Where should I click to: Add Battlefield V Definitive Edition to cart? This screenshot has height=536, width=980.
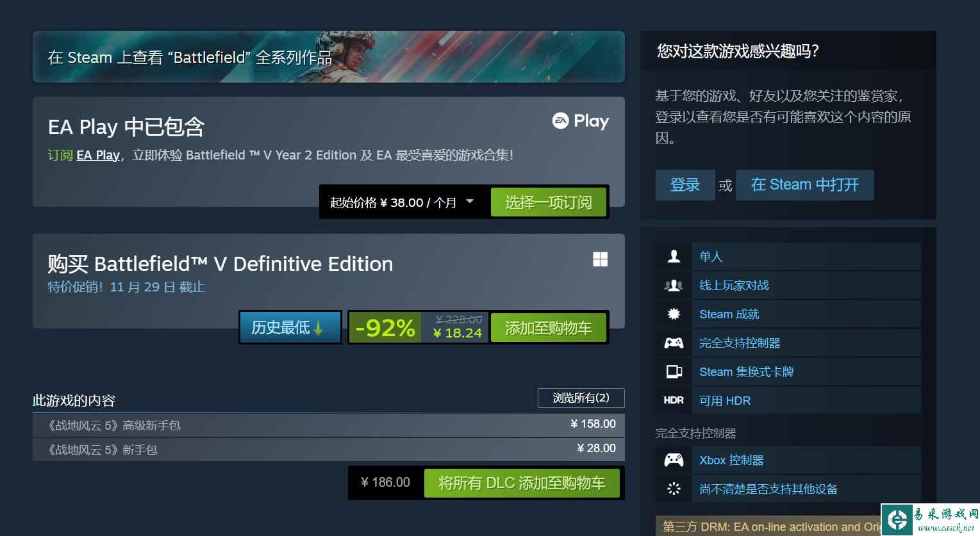coord(549,328)
